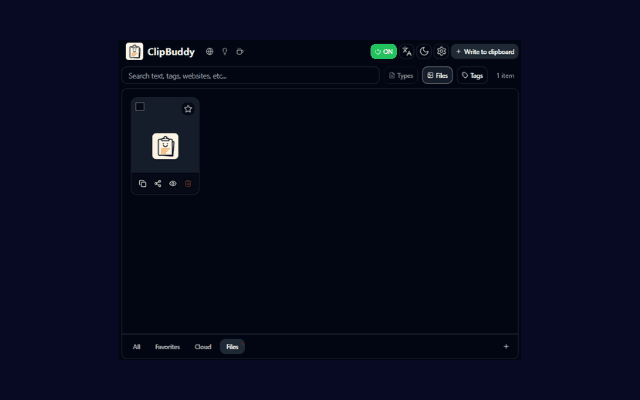Click the ClipBuddy logo icon
This screenshot has height=400, width=640.
(x=134, y=51)
